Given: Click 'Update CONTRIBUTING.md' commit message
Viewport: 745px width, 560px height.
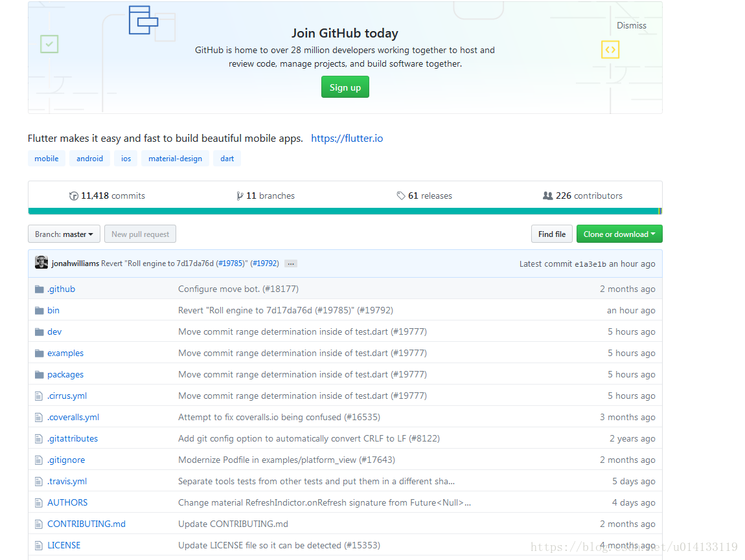Looking at the screenshot, I should pos(233,524).
